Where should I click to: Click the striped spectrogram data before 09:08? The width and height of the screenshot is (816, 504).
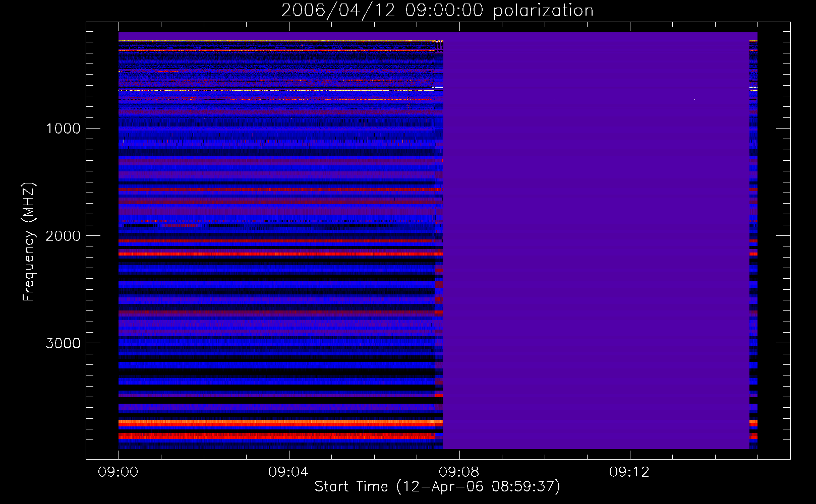click(280, 241)
